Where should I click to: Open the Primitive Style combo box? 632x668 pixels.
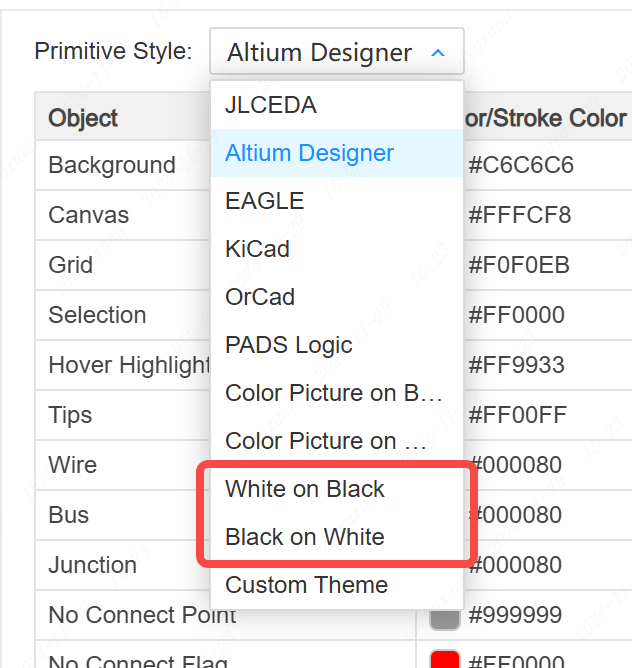[336, 52]
